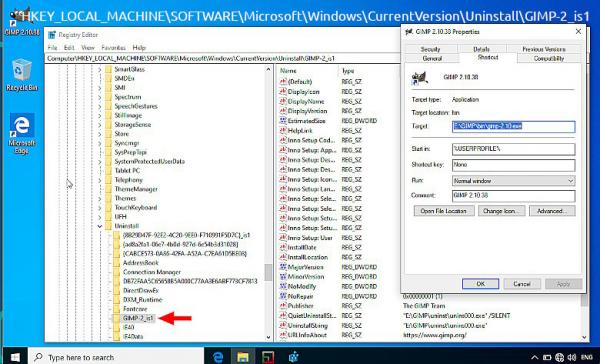Launch Edge from the taskbar
Image resolution: width=600 pixels, height=364 pixels.
tap(218, 357)
